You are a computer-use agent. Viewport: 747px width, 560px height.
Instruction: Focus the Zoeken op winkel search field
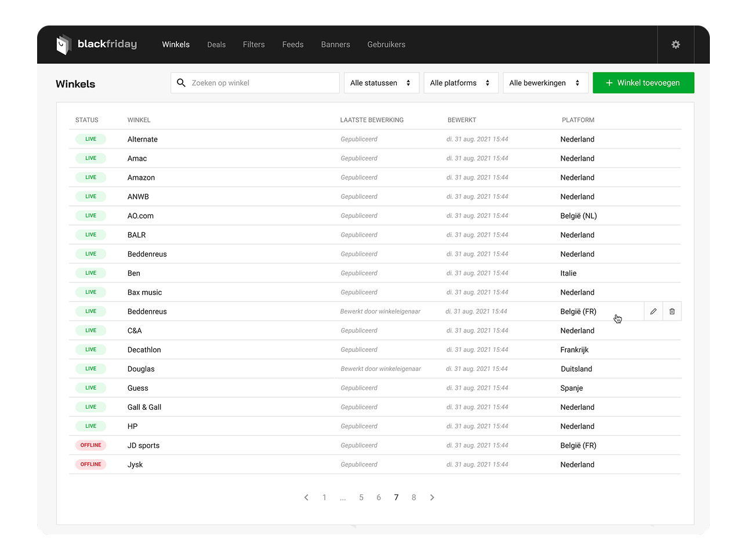coord(255,83)
